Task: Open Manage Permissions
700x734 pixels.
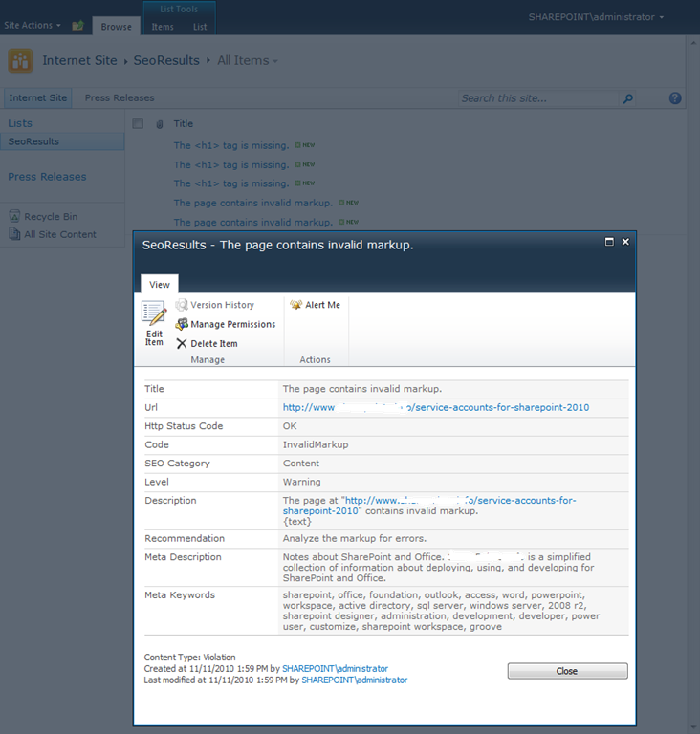Action: click(226, 324)
